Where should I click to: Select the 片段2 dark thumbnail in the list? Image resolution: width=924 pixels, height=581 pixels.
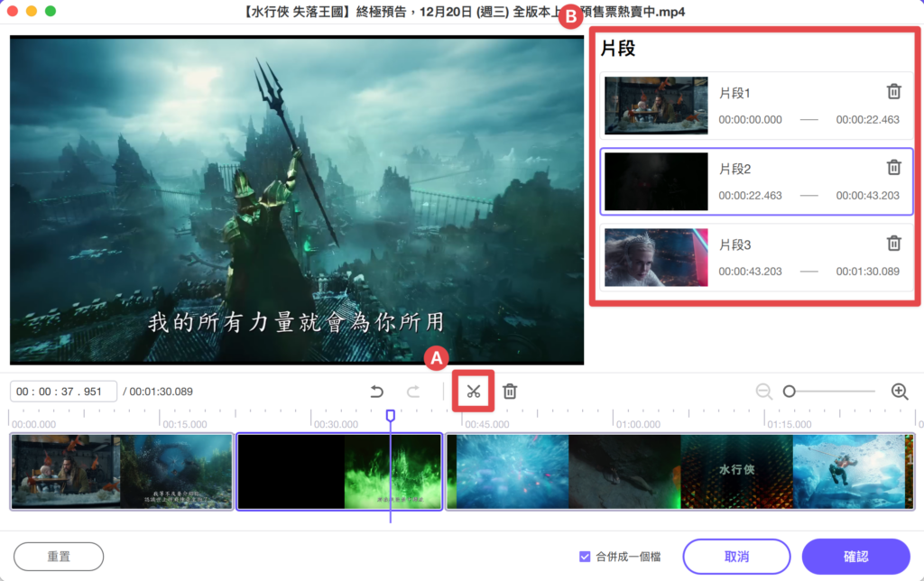point(656,181)
